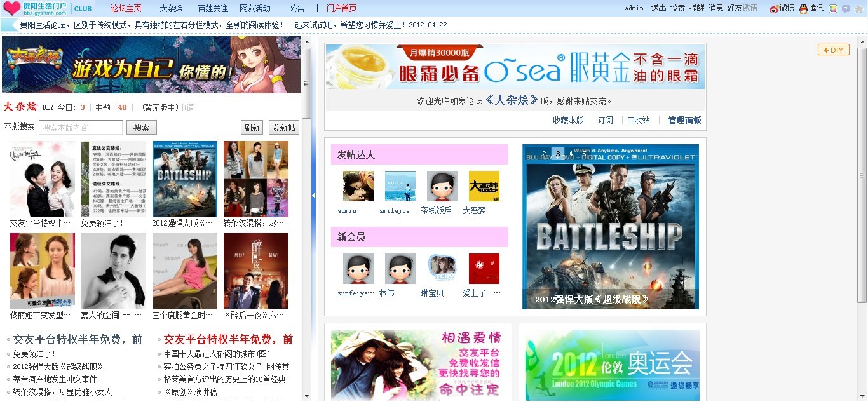The height and width of the screenshot is (404, 868).
Task: Click the 刷新 refresh button
Action: pyautogui.click(x=252, y=128)
